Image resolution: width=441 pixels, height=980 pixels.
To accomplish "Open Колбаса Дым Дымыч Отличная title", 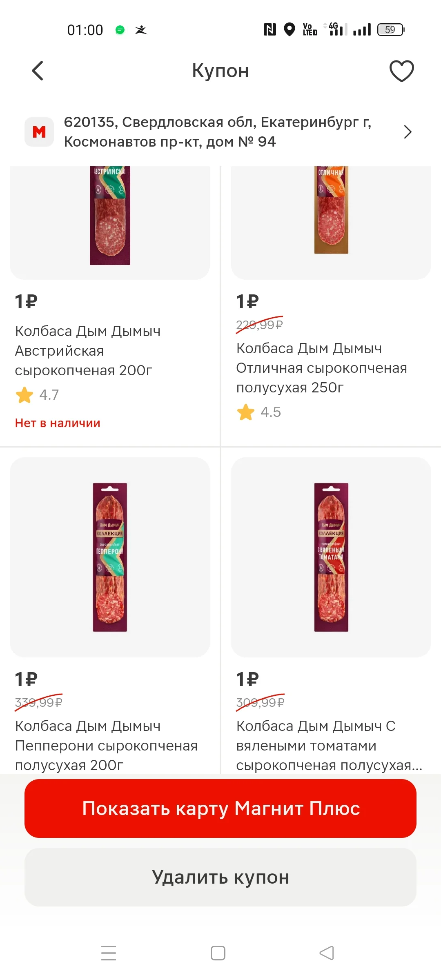I will 321,368.
